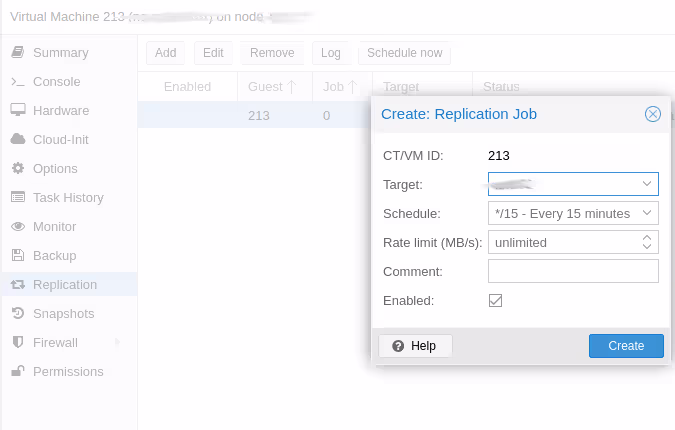
Task: Open the Task History menu item
Action: point(68,198)
